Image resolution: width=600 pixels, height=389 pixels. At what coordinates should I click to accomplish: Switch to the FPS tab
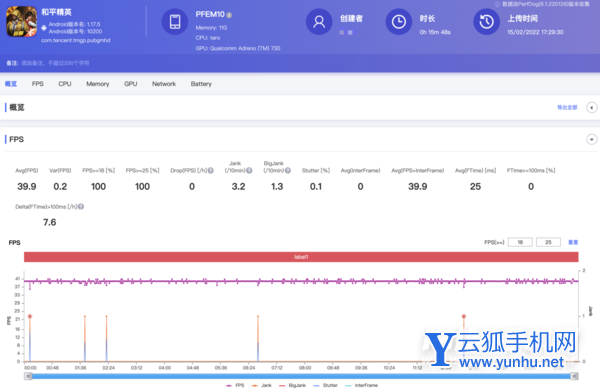tap(38, 84)
